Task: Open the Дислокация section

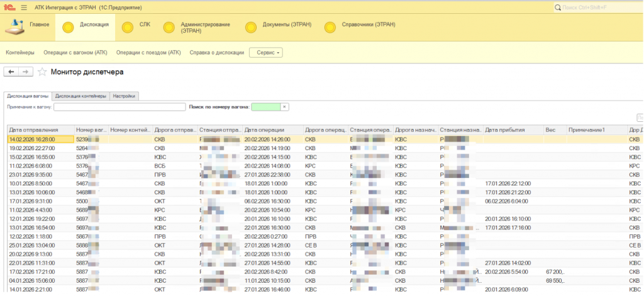Action: click(86, 27)
